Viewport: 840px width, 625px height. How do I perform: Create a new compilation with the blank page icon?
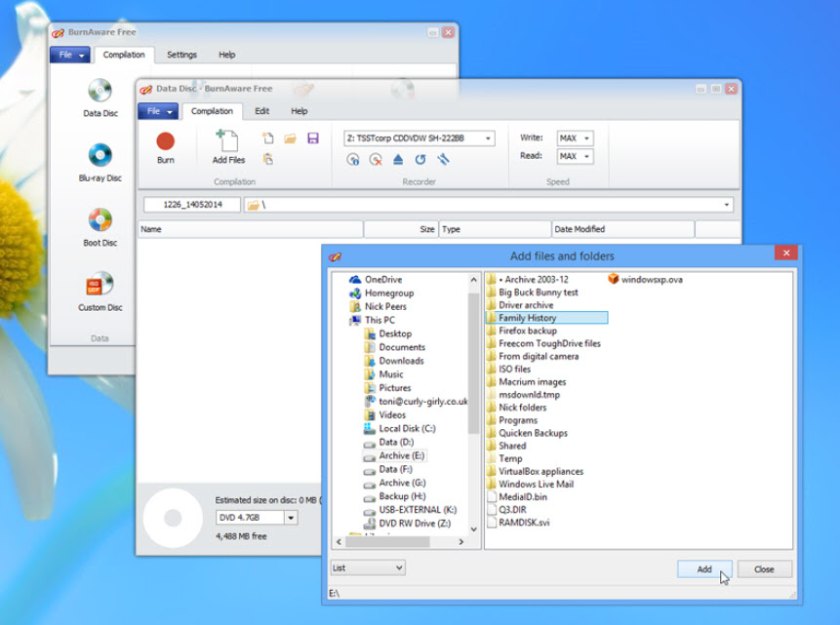click(268, 138)
